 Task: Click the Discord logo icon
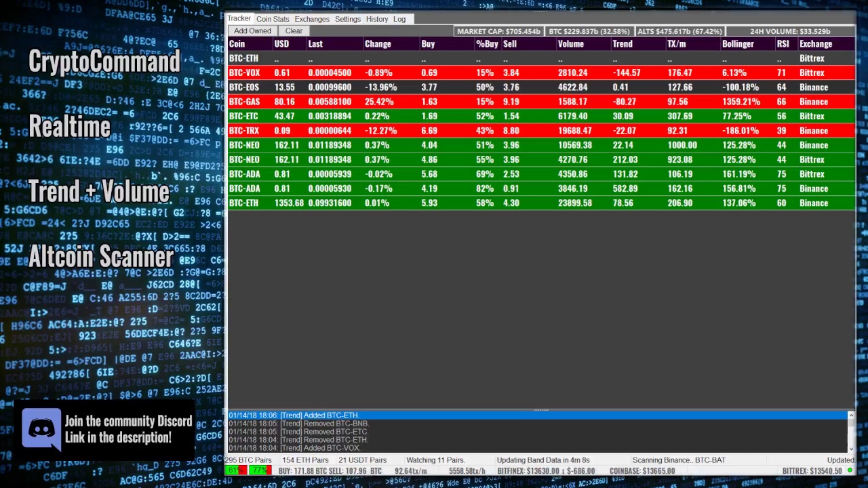pos(41,428)
